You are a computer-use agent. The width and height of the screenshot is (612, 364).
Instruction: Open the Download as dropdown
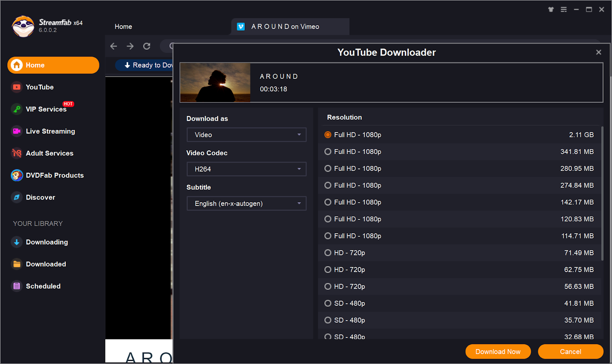[246, 135]
